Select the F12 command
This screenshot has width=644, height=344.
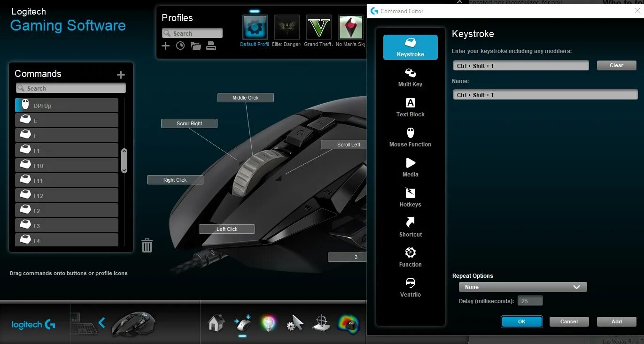(67, 195)
